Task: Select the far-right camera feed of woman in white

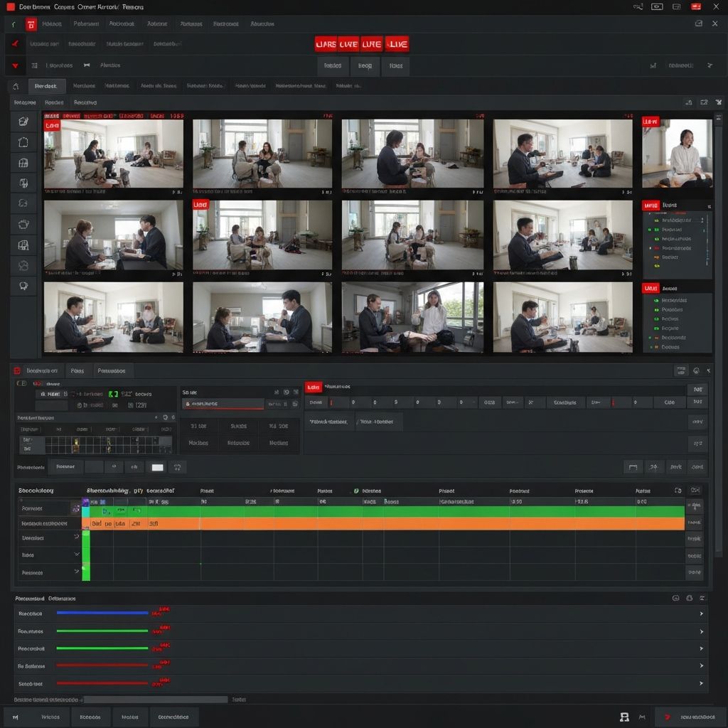Action: 677,153
